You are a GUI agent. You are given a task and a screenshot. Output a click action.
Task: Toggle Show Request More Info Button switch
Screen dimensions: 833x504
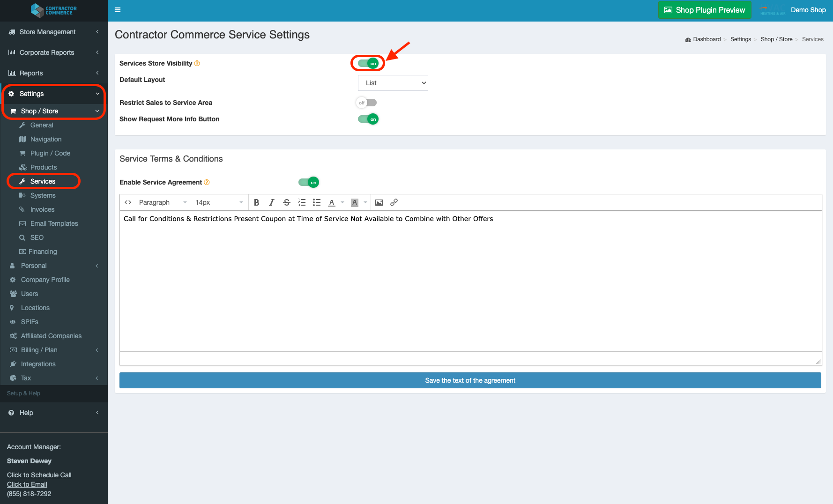(x=368, y=119)
